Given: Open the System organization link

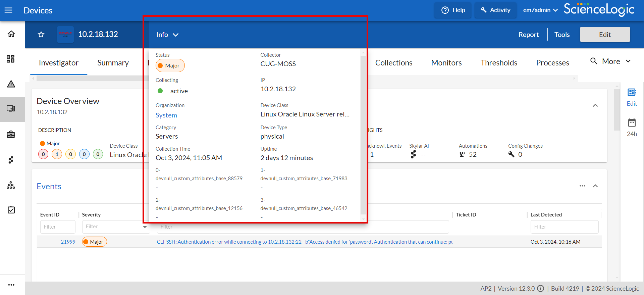Looking at the screenshot, I should [166, 115].
